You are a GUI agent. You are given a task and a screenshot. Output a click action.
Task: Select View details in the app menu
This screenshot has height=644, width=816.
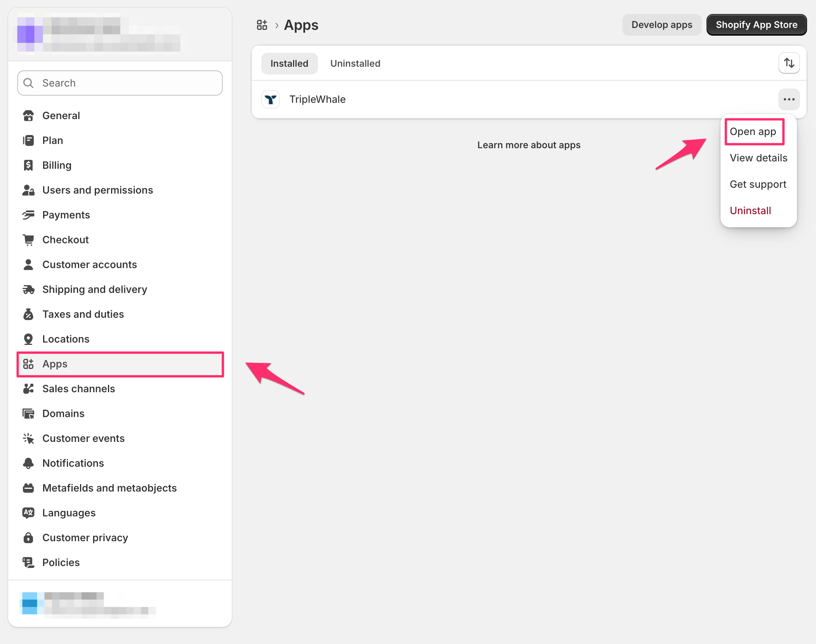pos(759,158)
